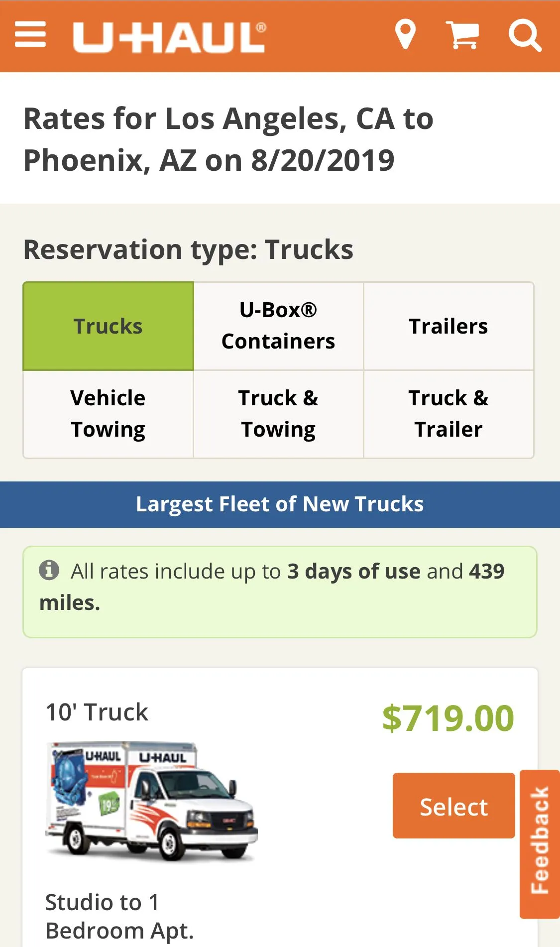
Task: Click the Largest Fleet of New Trucks banner
Action: click(280, 504)
